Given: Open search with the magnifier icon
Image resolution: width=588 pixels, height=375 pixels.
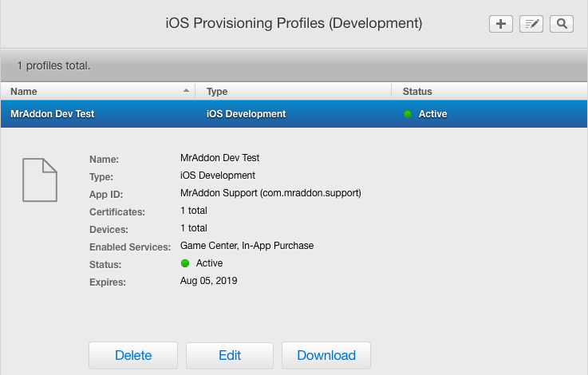Looking at the screenshot, I should coord(562,24).
